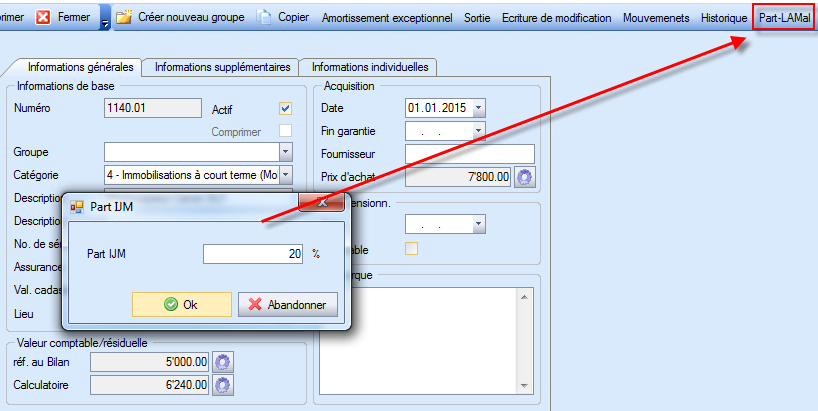Viewport: 818px width, 411px height.
Task: Switch to Informations générales tab
Action: (80, 67)
